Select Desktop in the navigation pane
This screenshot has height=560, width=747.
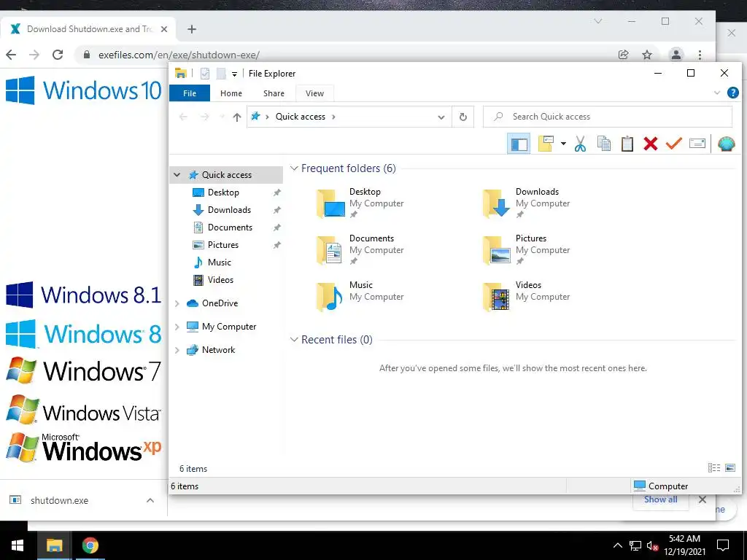pos(223,192)
